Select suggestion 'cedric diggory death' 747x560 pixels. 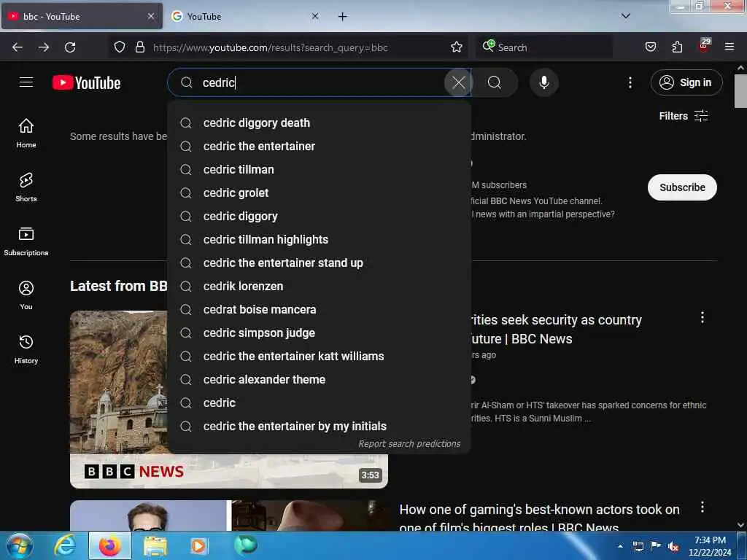click(320, 122)
